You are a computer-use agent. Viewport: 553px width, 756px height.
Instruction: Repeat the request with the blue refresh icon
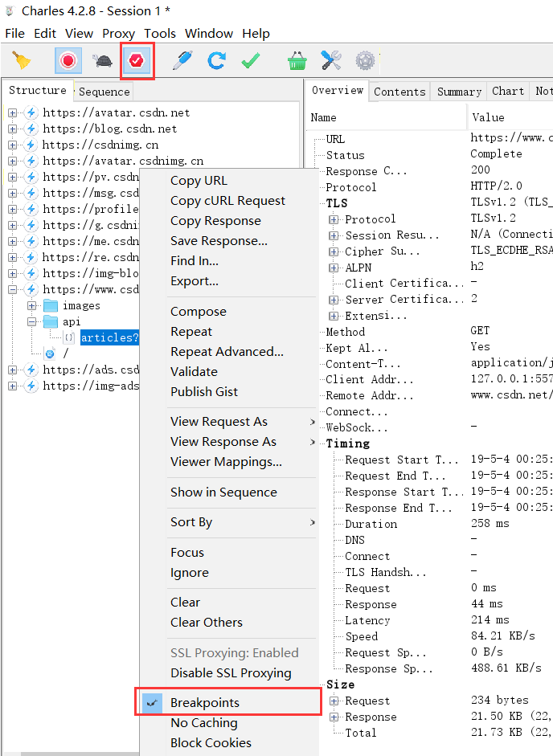(x=216, y=61)
